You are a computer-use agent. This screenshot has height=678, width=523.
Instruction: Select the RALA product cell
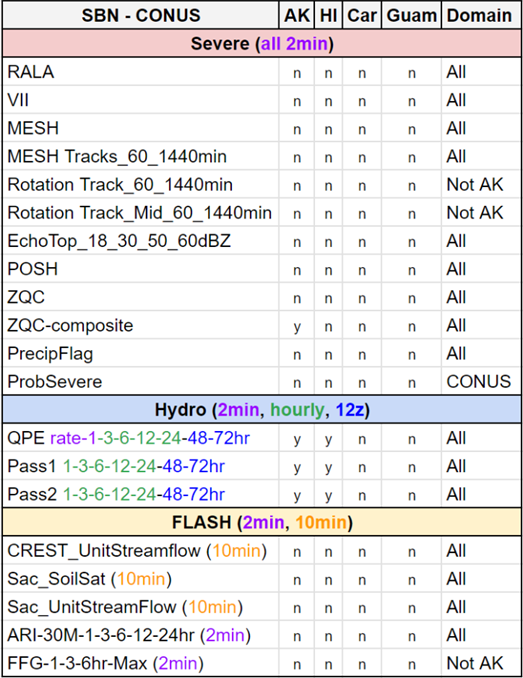tap(140, 72)
